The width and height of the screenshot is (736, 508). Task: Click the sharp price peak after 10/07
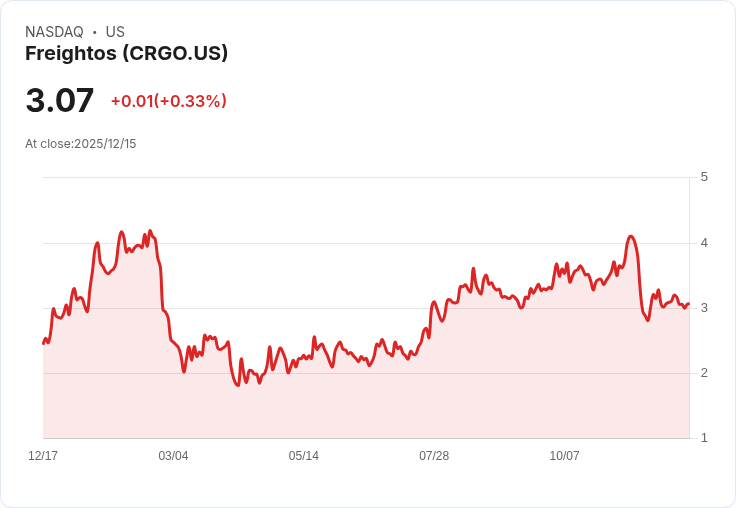pos(630,237)
